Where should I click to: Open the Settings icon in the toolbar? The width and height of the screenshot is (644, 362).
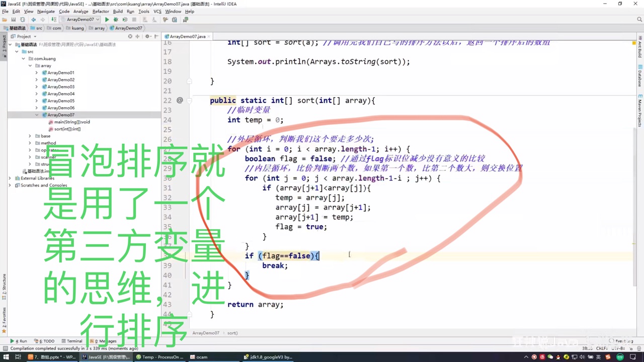(165, 19)
